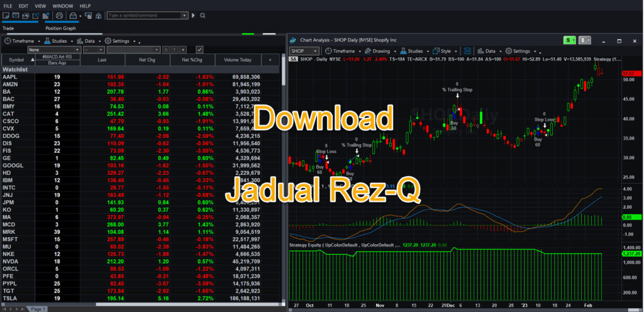Viewport: 644px width, 312px height.
Task: Click the Timeframe clock in the watchlist toolbar
Action: point(8,41)
